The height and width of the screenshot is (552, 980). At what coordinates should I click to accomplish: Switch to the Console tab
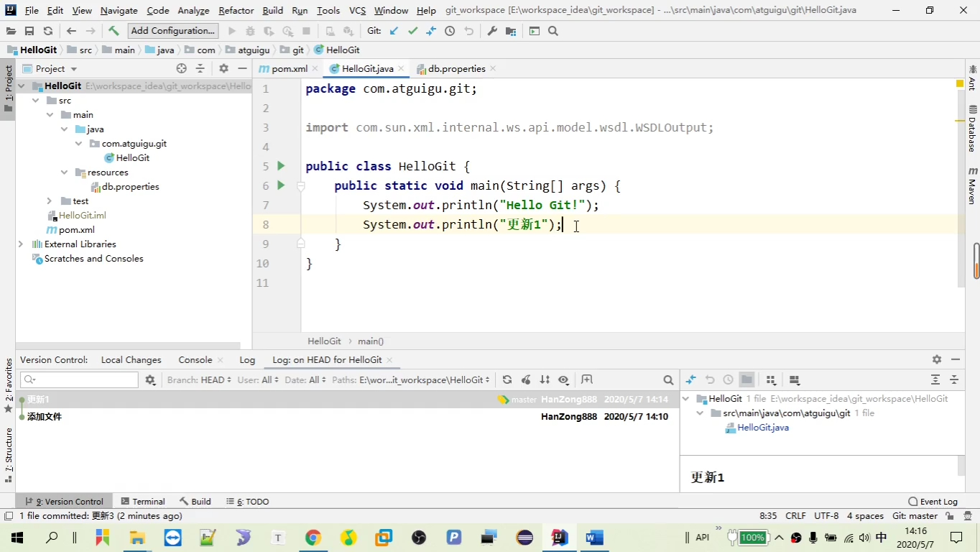coord(195,359)
